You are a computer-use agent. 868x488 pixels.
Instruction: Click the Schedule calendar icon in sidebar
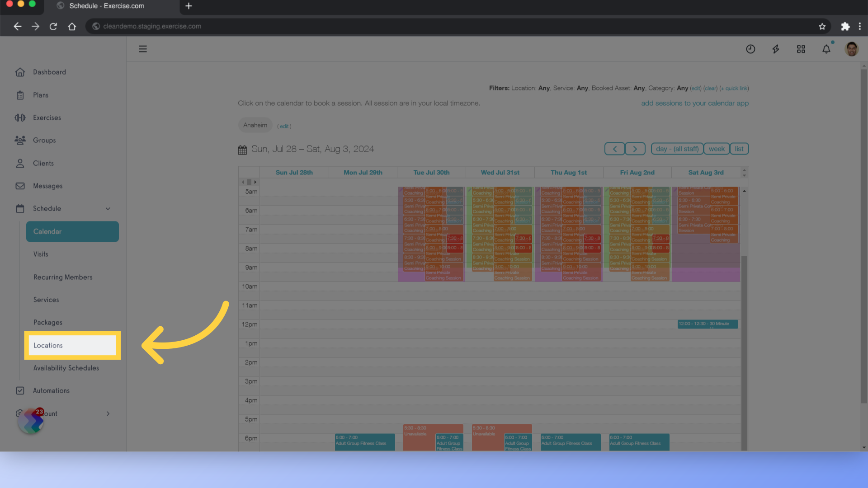20,209
